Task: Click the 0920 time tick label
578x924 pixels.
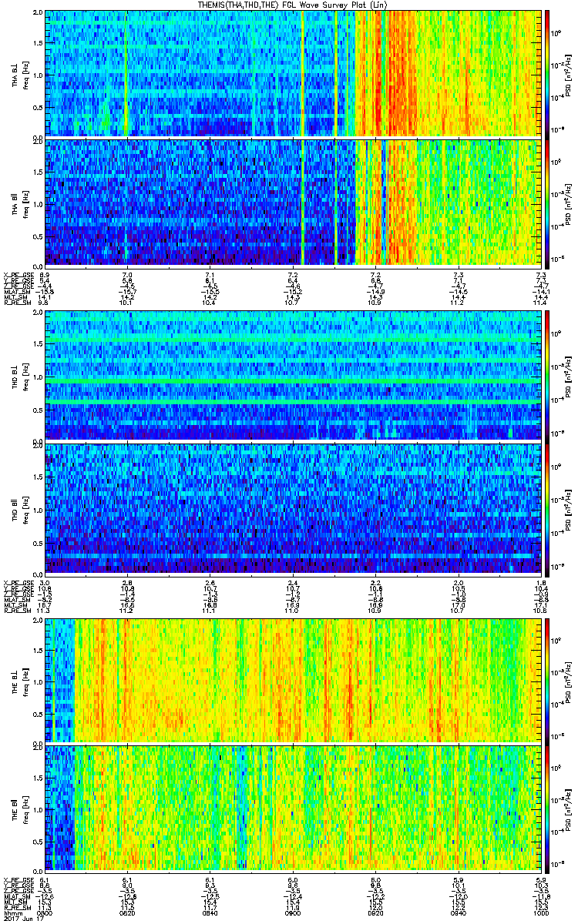Action: [x=375, y=912]
